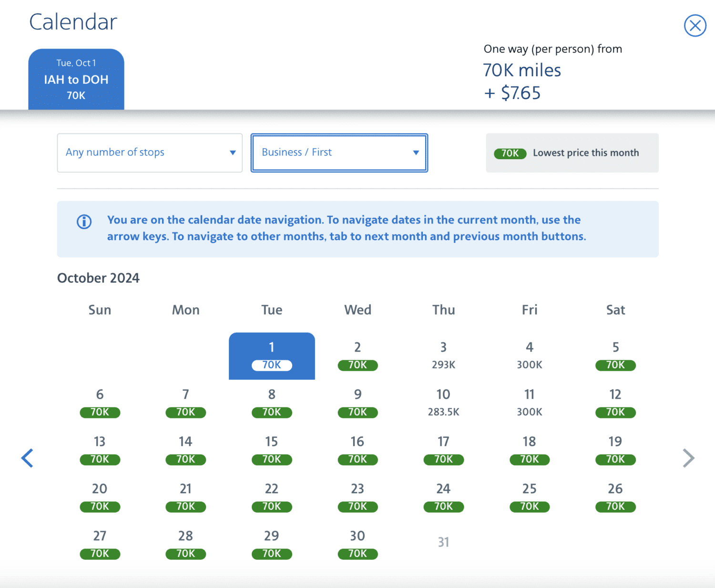Click October 26 on the Saturday column
Image resolution: width=715 pixels, height=588 pixels.
615,496
